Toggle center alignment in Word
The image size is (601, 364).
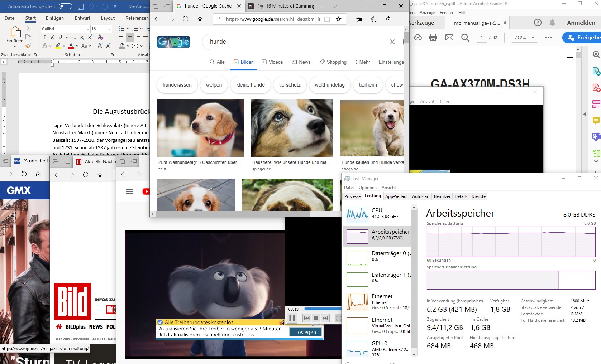pyautogui.click(x=130, y=37)
